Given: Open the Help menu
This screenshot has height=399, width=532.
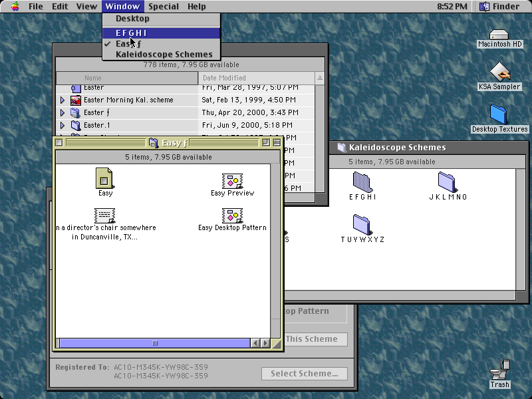Looking at the screenshot, I should [197, 7].
